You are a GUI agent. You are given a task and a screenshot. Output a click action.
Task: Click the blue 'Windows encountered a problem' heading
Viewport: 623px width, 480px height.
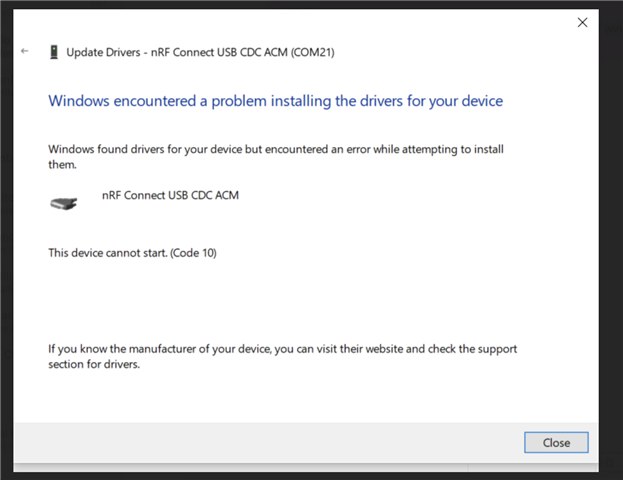[276, 101]
